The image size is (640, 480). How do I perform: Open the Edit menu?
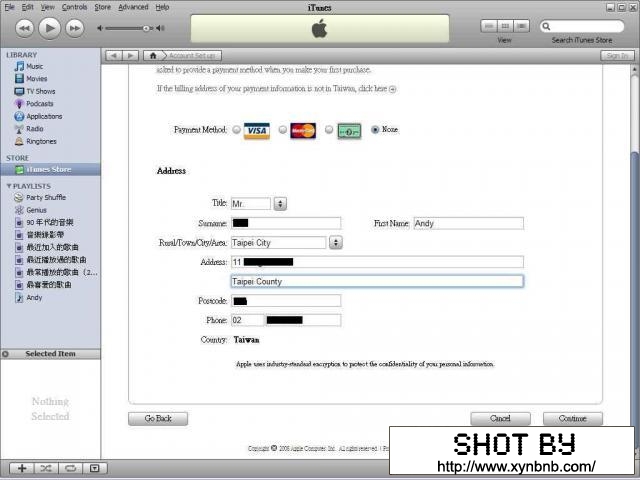pyautogui.click(x=27, y=7)
